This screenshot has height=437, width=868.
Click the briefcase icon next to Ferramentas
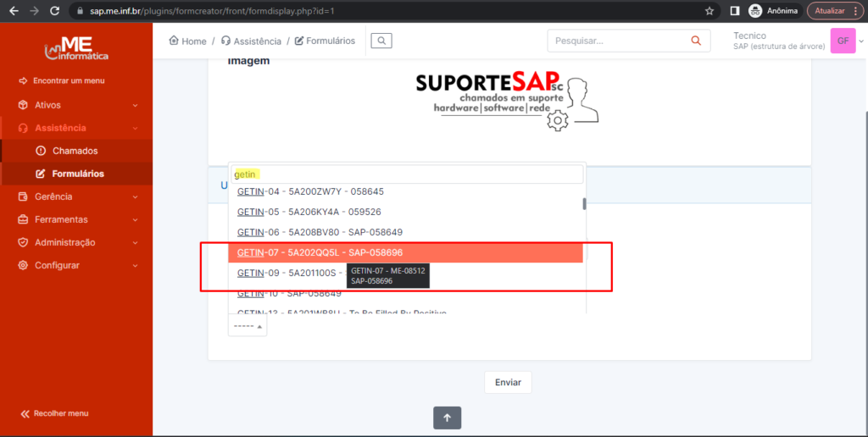point(23,219)
